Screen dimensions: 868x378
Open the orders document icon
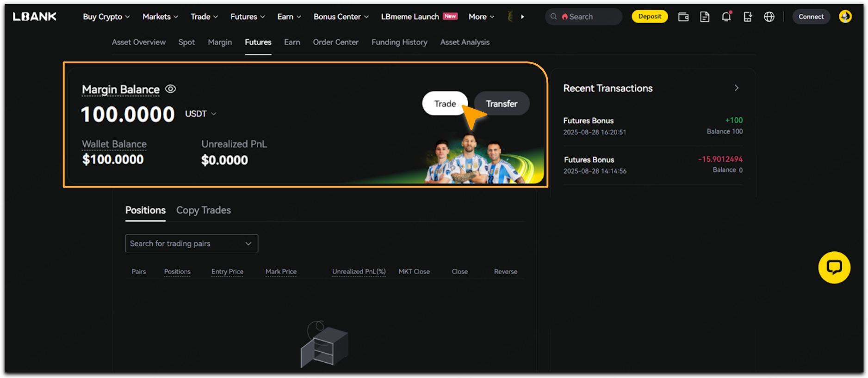point(704,17)
